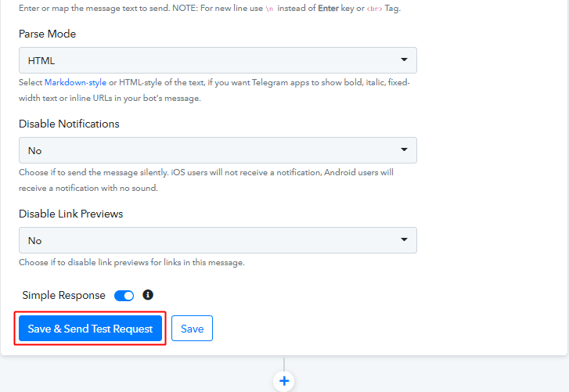Image resolution: width=569 pixels, height=392 pixels.
Task: Click the text 'Choose if to disable link previews'
Action: coord(84,262)
